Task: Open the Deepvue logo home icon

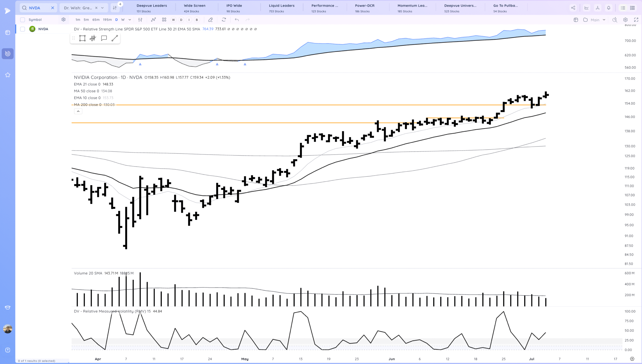Action: 8,11
